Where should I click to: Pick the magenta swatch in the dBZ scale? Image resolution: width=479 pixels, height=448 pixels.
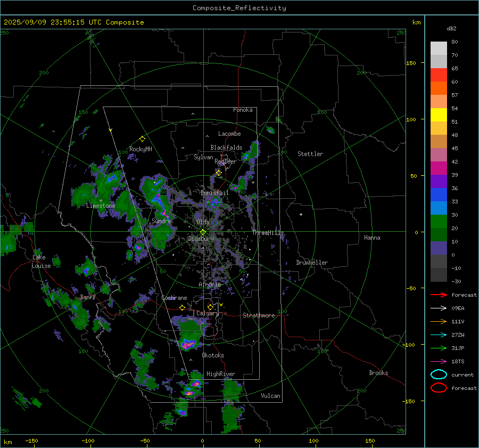pyautogui.click(x=439, y=168)
